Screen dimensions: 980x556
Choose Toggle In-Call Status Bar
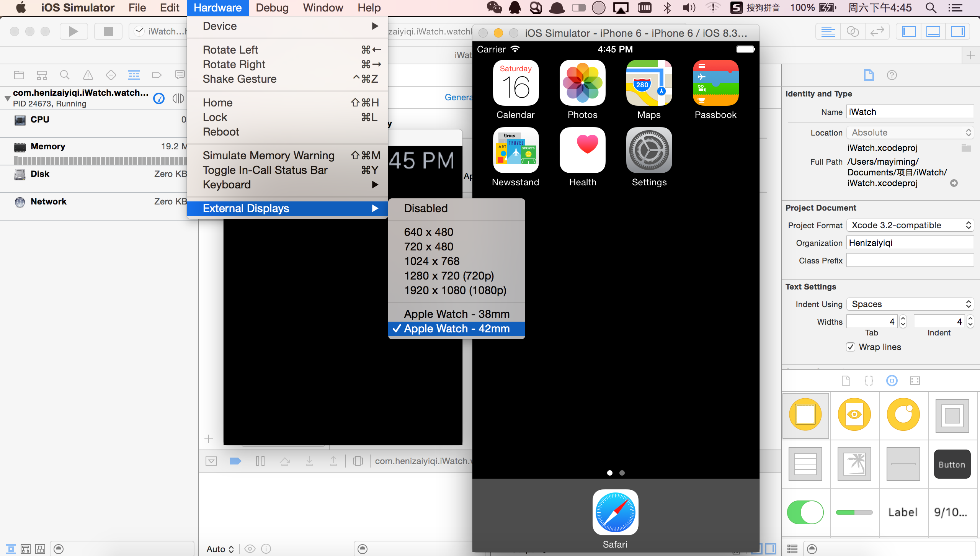click(287, 170)
